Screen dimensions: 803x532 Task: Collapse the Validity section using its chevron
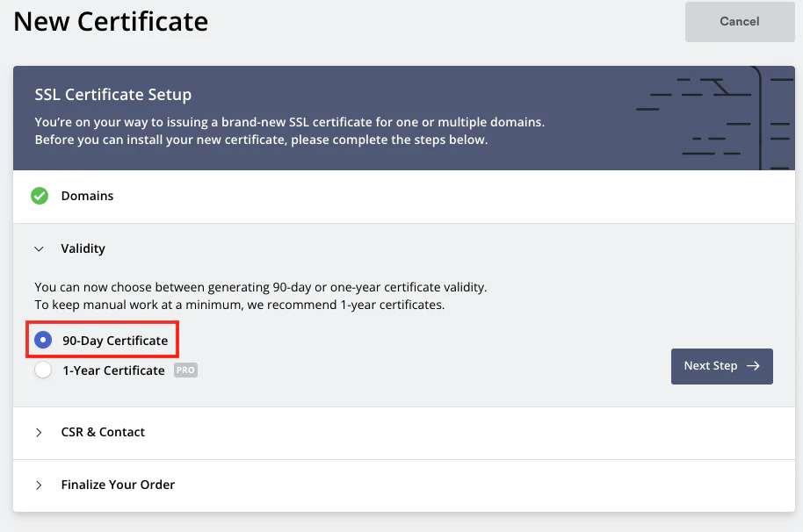[x=39, y=248]
